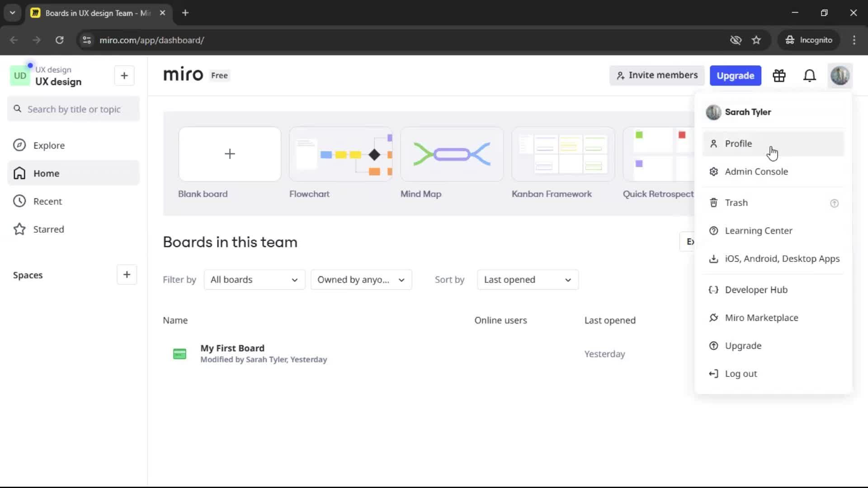Click the Invite members button
Screen dimensions: 868x488
657,75
